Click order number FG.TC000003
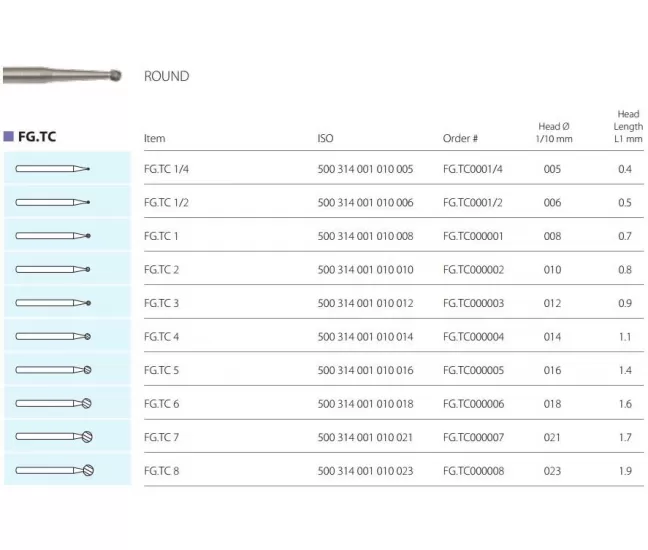The height and width of the screenshot is (550, 648). [473, 303]
